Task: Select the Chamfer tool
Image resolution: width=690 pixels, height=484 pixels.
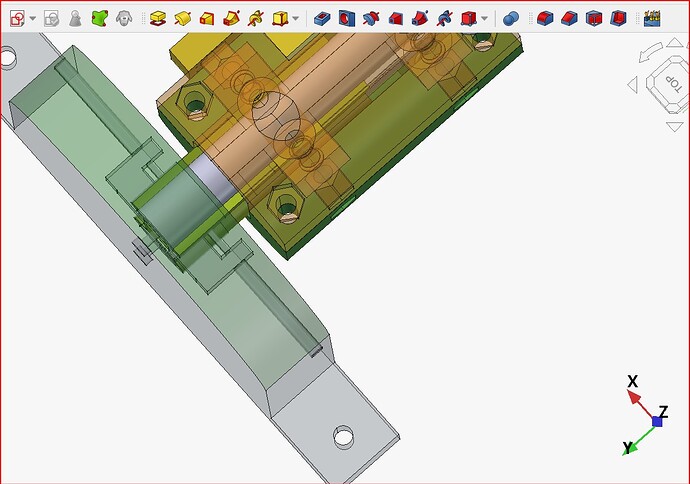Action: click(x=569, y=18)
